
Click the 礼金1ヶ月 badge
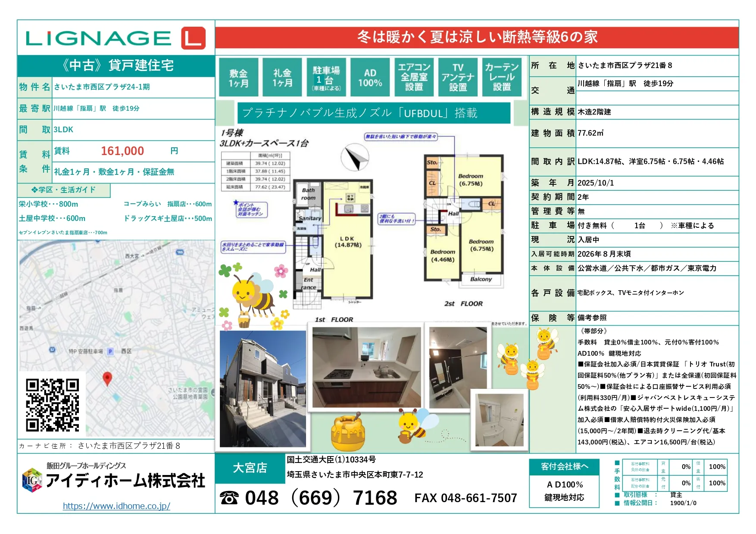pyautogui.click(x=282, y=78)
